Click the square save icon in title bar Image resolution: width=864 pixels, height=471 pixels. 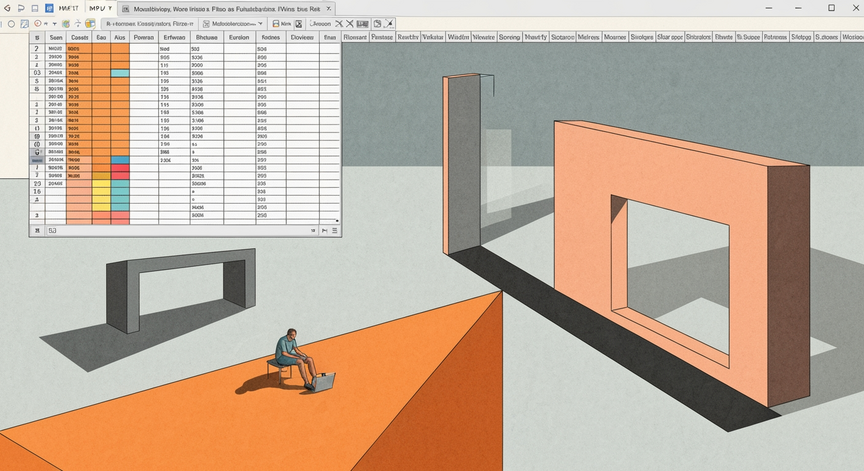[x=35, y=8]
